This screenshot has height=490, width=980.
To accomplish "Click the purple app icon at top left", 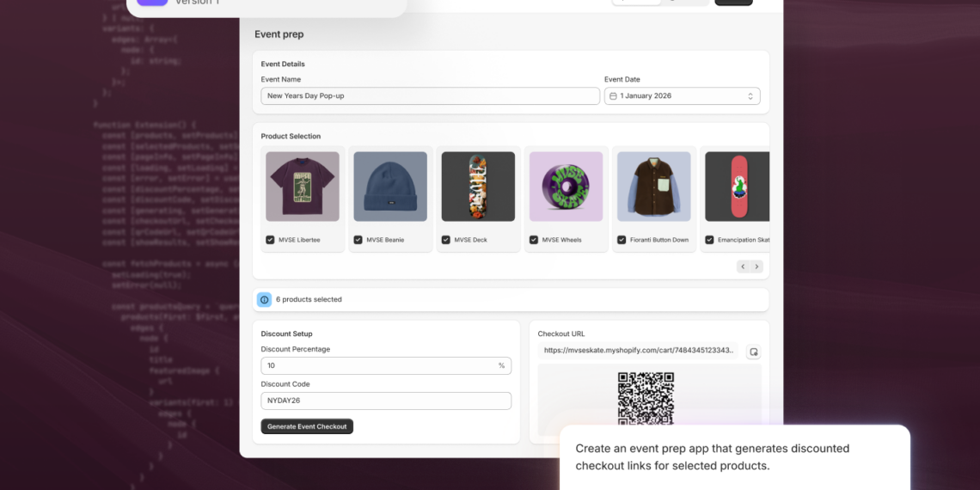I will [152, 3].
